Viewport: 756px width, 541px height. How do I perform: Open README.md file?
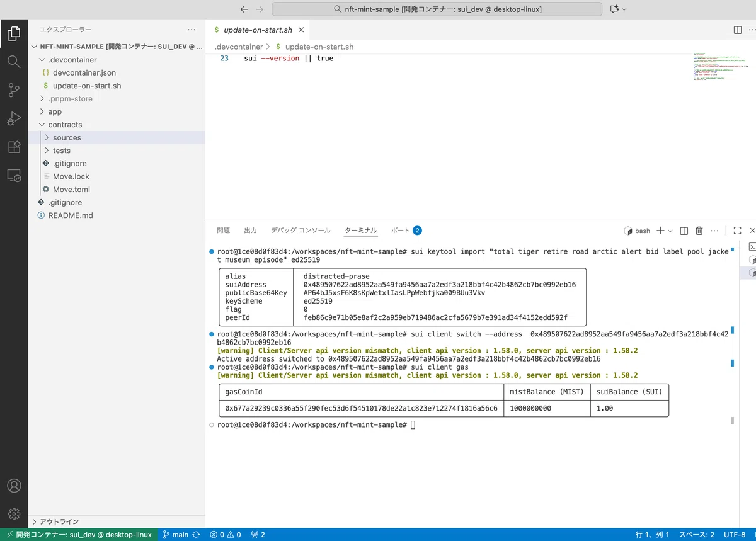tap(117, 215)
